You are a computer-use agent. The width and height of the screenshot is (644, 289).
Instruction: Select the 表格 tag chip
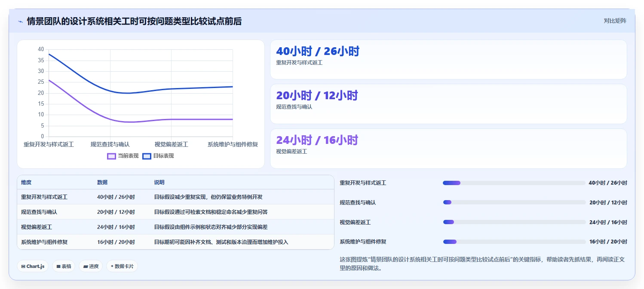(x=64, y=266)
